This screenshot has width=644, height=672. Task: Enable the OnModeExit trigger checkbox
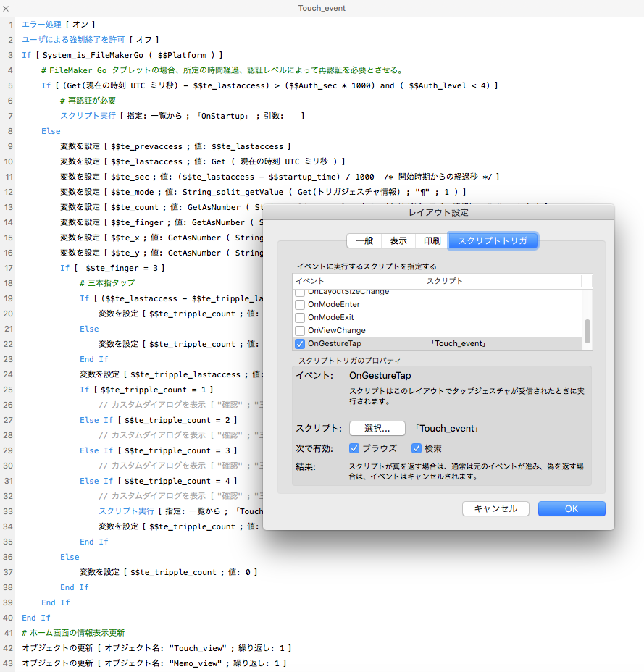click(x=300, y=318)
